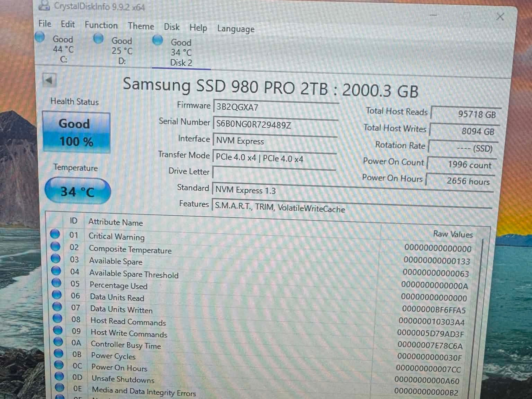Select the Data Units Written attribute name
This screenshot has width=532, height=399.
coord(121,309)
